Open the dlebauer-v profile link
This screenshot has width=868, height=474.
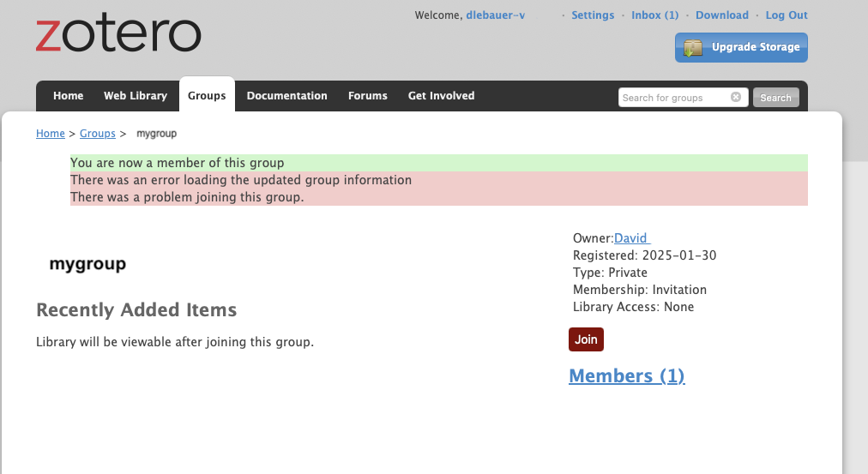pos(496,15)
